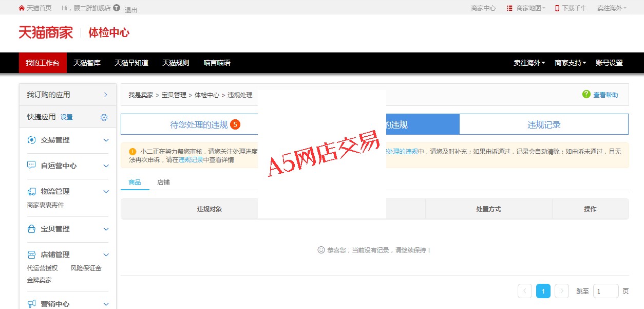Expand the 自运营中心 section chevron

pos(106,166)
